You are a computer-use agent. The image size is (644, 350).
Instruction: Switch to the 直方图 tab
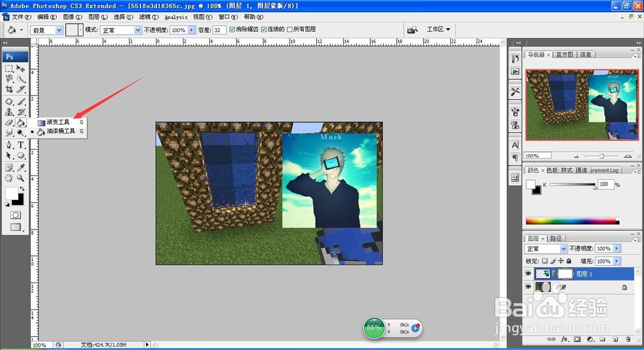pyautogui.click(x=564, y=54)
